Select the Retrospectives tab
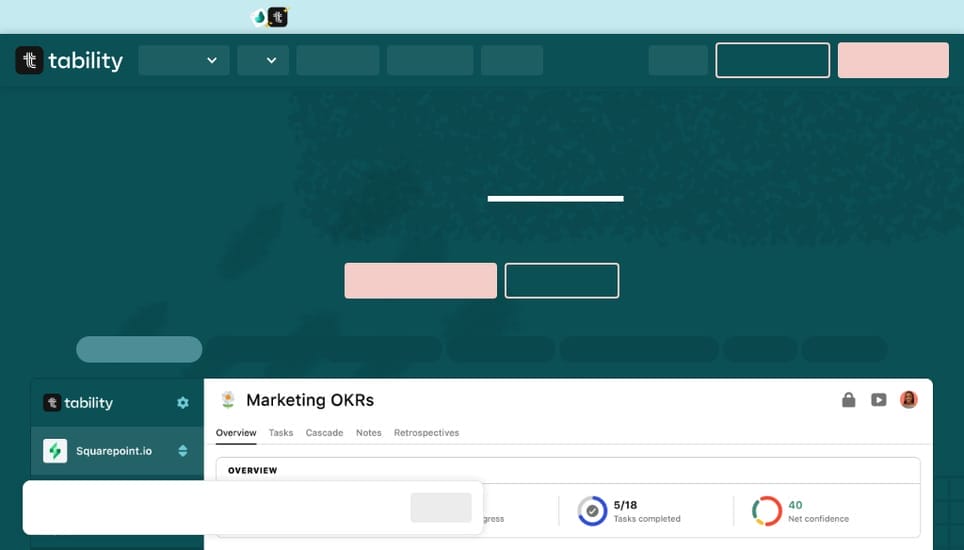The image size is (964, 550). [x=426, y=433]
